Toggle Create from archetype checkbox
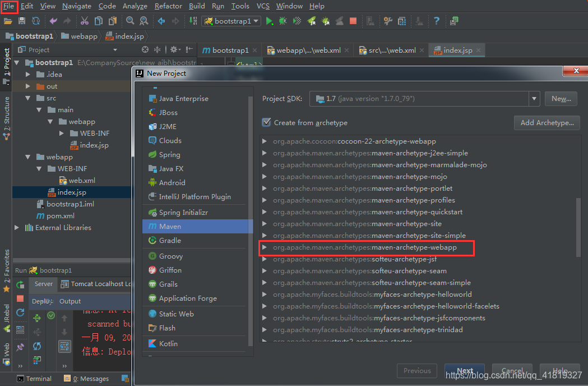This screenshot has height=386, width=588. (266, 122)
